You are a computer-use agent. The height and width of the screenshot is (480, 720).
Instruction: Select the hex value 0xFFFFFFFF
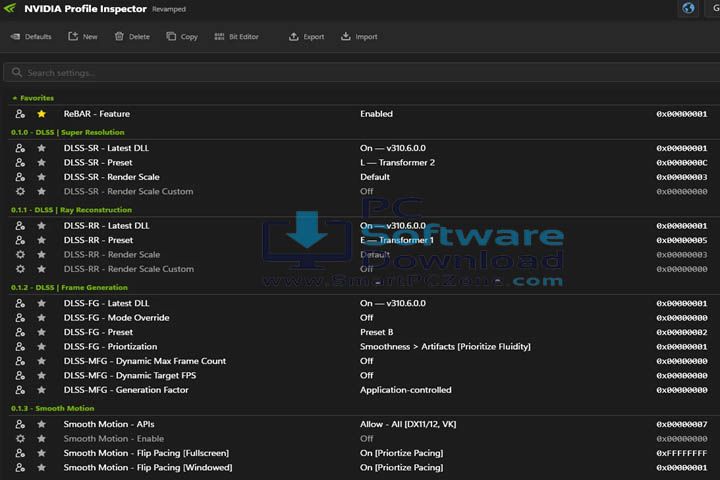[682, 453]
